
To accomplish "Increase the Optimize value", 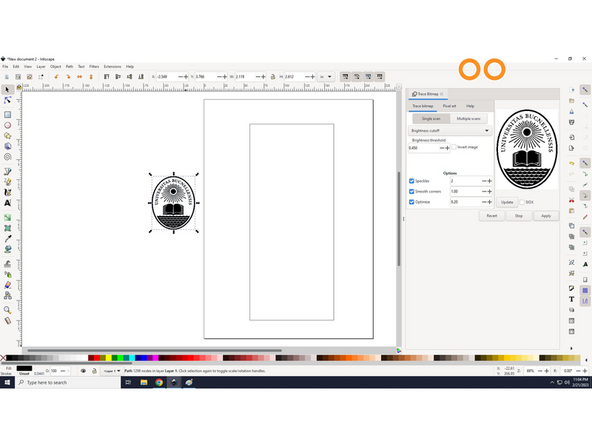I will [x=490, y=202].
